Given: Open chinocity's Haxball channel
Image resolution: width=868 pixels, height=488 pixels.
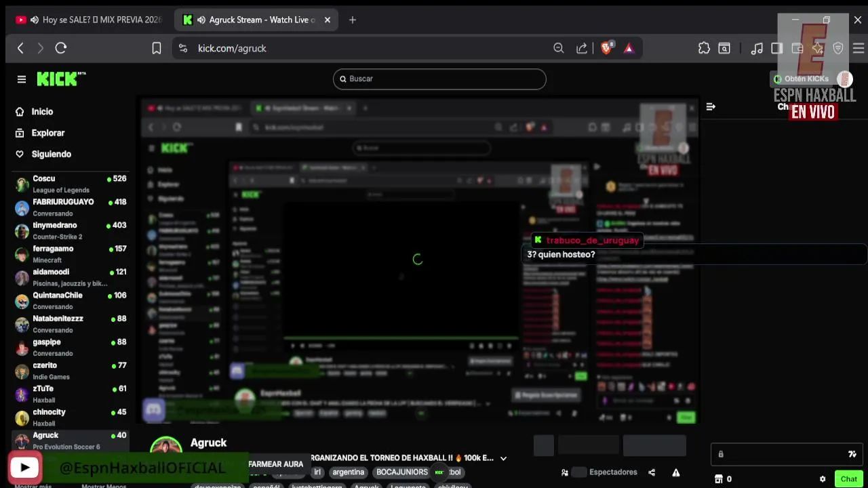Looking at the screenshot, I should (71, 418).
